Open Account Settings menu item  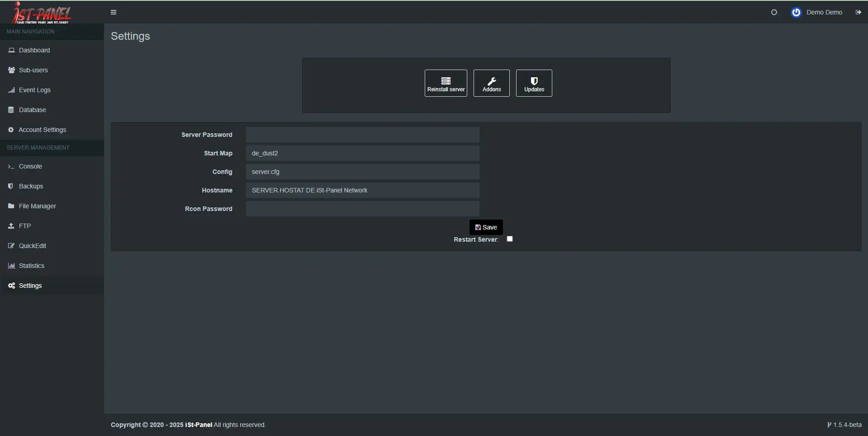point(52,130)
